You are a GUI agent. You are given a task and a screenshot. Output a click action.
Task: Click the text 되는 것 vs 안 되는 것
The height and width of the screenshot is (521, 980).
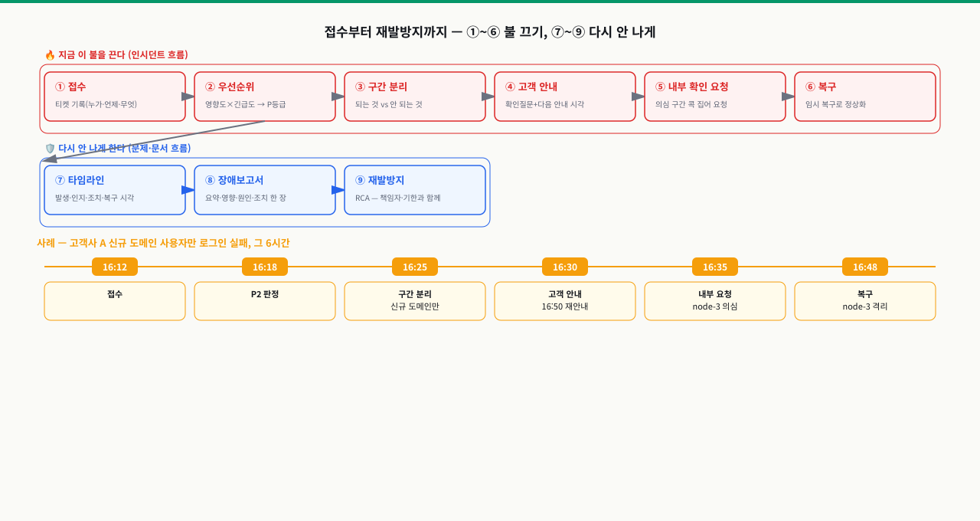[x=389, y=104]
